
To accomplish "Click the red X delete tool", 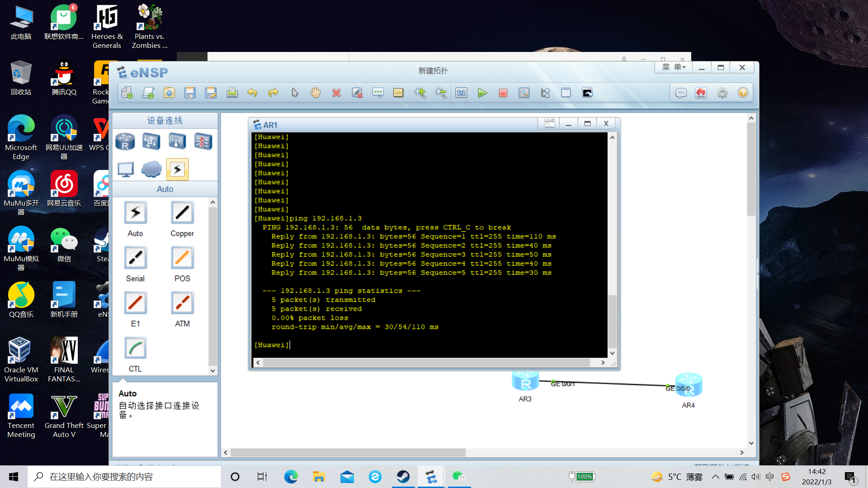I will [x=336, y=93].
